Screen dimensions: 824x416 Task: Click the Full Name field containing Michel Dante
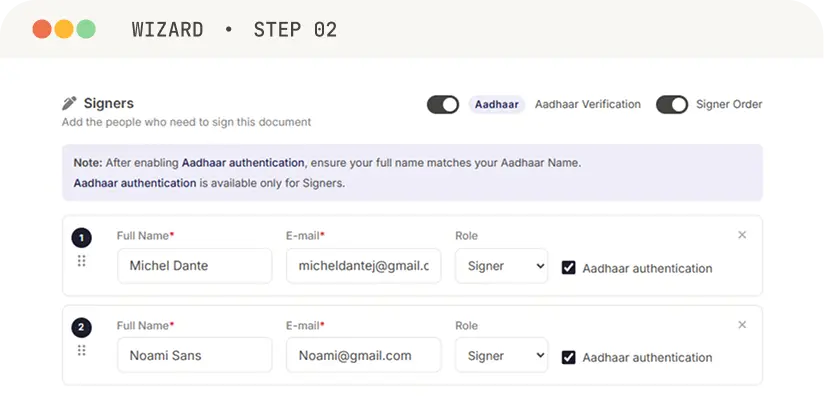[195, 266]
